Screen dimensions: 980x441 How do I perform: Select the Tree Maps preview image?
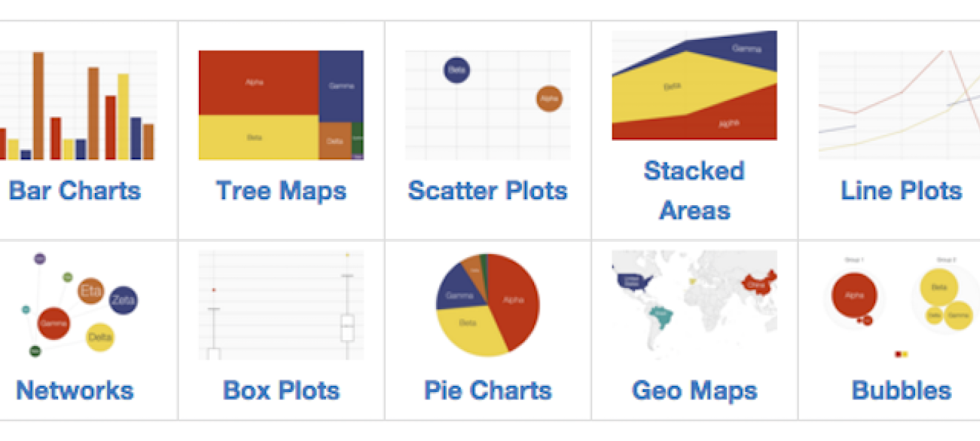(x=281, y=105)
